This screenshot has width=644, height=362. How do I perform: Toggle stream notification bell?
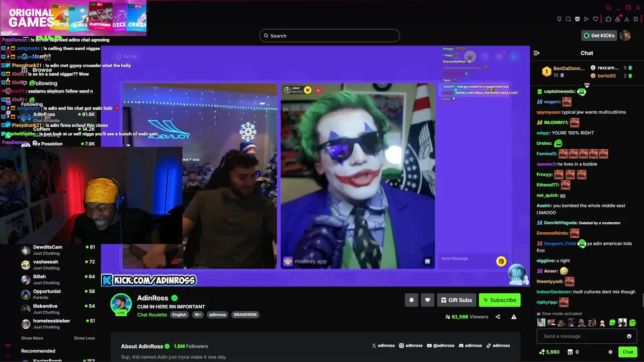pyautogui.click(x=411, y=300)
